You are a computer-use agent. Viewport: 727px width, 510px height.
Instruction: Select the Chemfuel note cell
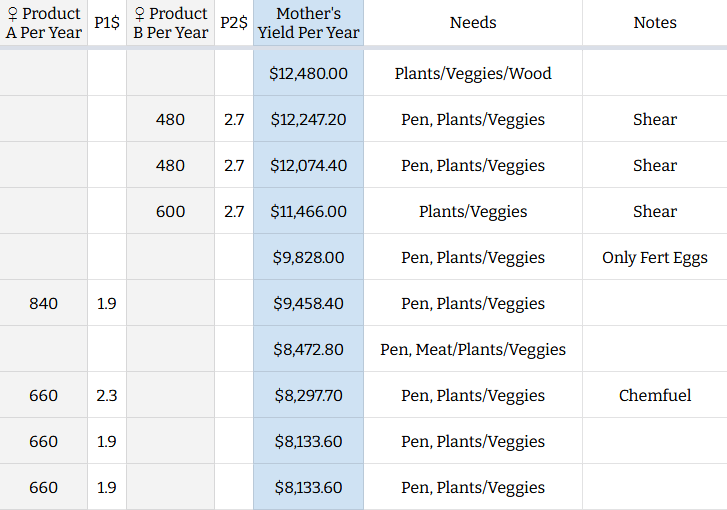(655, 395)
